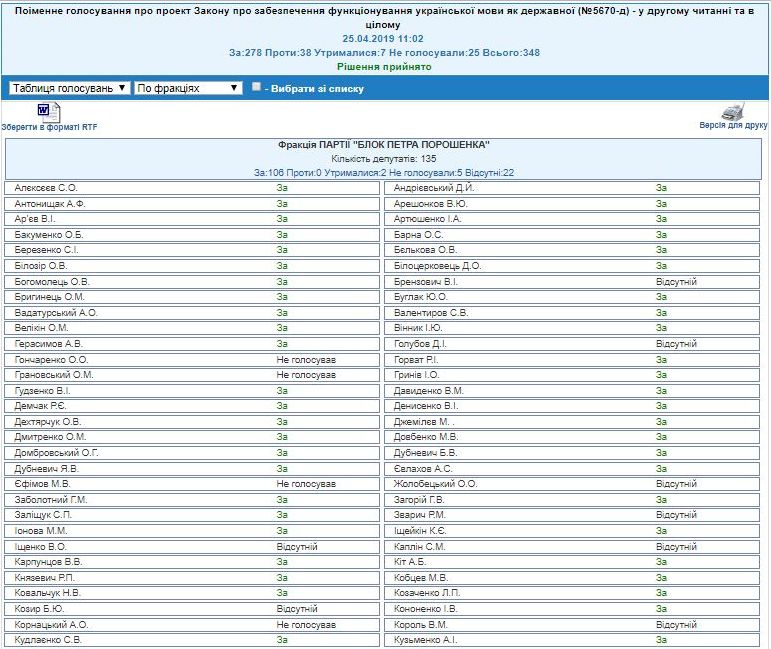Open the 'Таблиця голосувань' dropdown

[x=69, y=88]
